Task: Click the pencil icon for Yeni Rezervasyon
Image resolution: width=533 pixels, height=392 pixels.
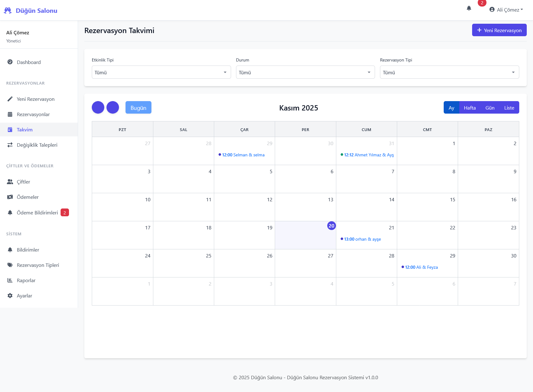Action: click(10, 99)
